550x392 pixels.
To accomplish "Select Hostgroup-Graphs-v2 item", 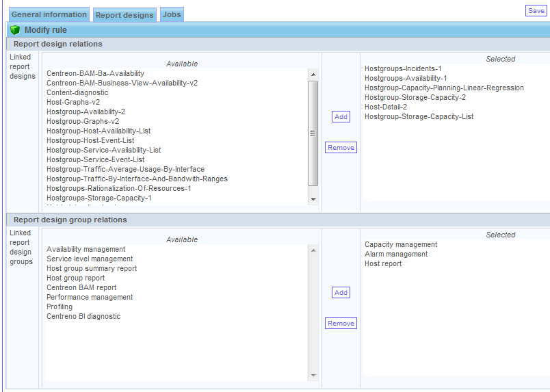I will click(82, 121).
